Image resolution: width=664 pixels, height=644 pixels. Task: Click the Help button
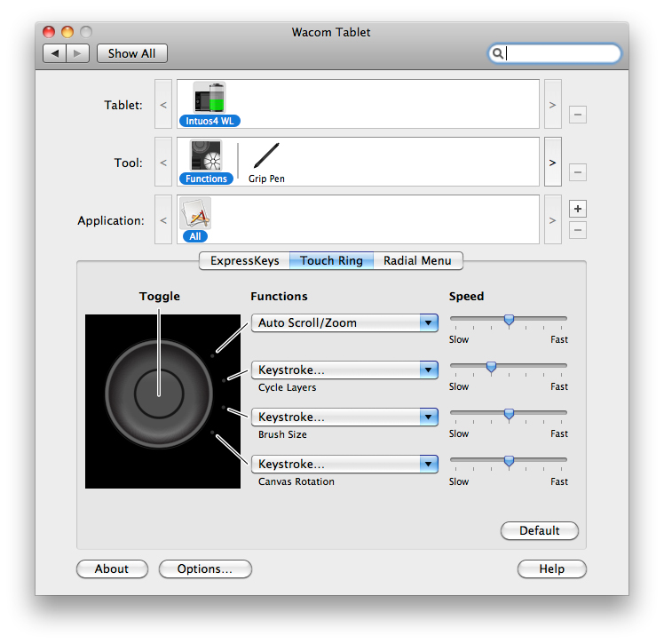pyautogui.click(x=552, y=569)
